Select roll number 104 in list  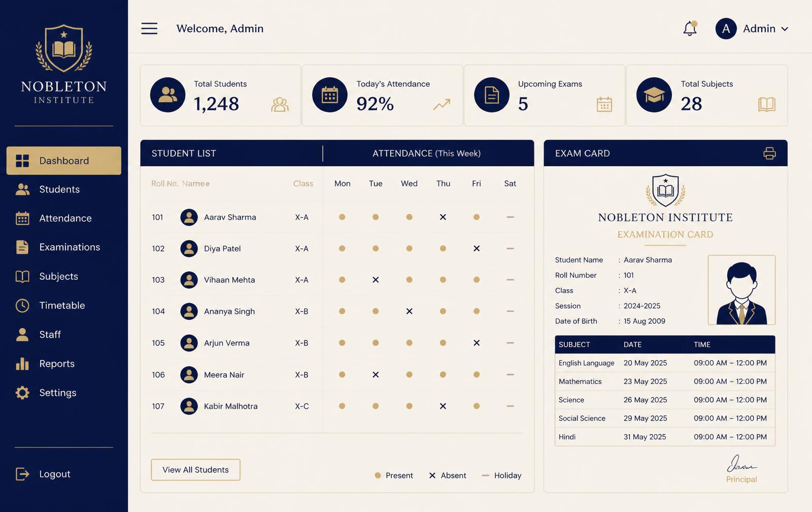(158, 311)
